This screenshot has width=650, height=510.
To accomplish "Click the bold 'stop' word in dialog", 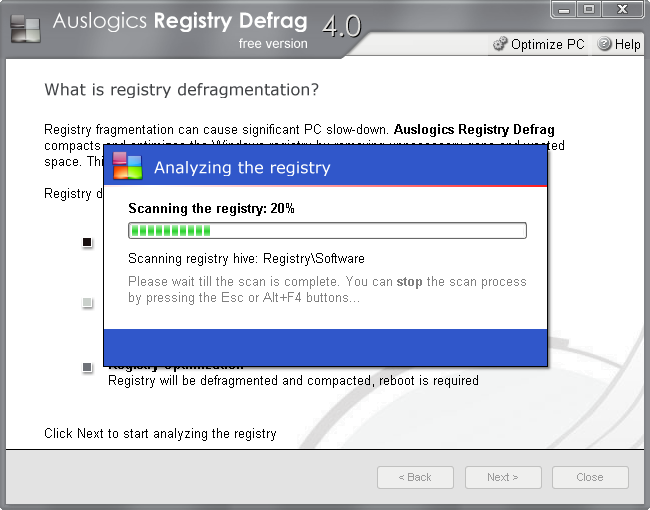I will point(409,282).
